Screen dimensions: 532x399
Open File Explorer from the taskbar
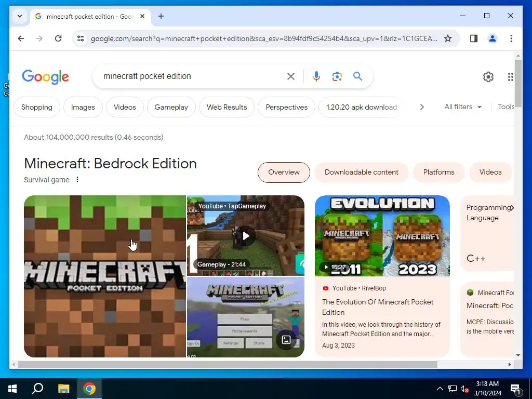tap(63, 389)
